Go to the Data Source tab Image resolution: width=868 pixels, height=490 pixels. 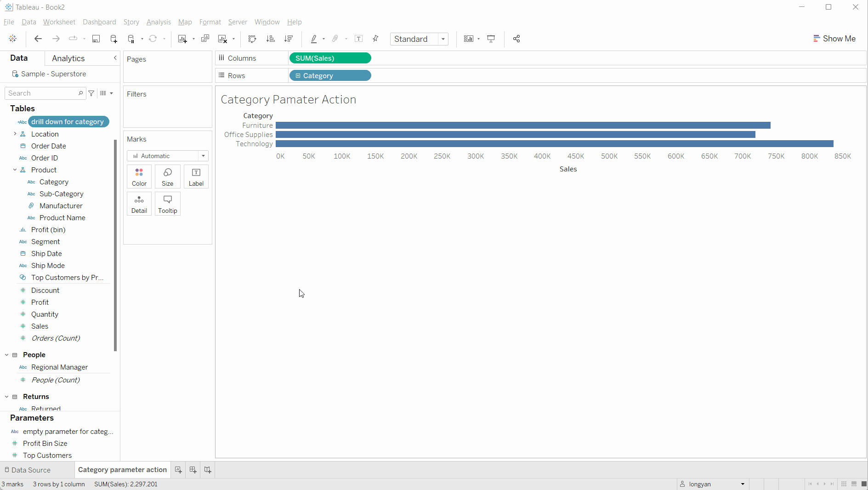[27, 470]
